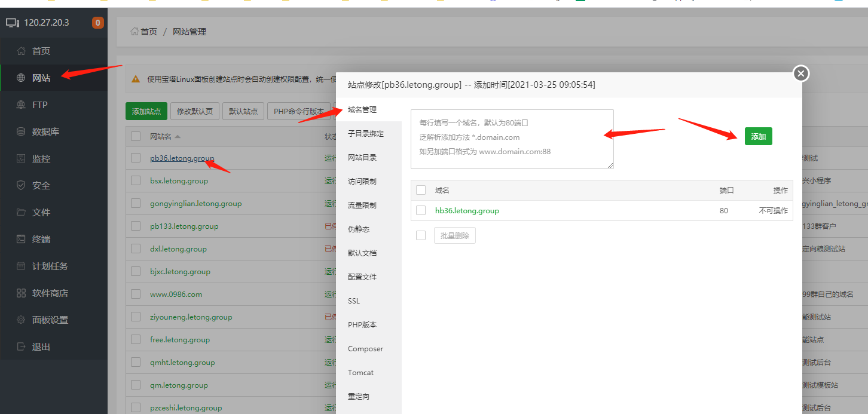Check the box for hb36.letong.group domain
The image size is (868, 414).
point(421,210)
